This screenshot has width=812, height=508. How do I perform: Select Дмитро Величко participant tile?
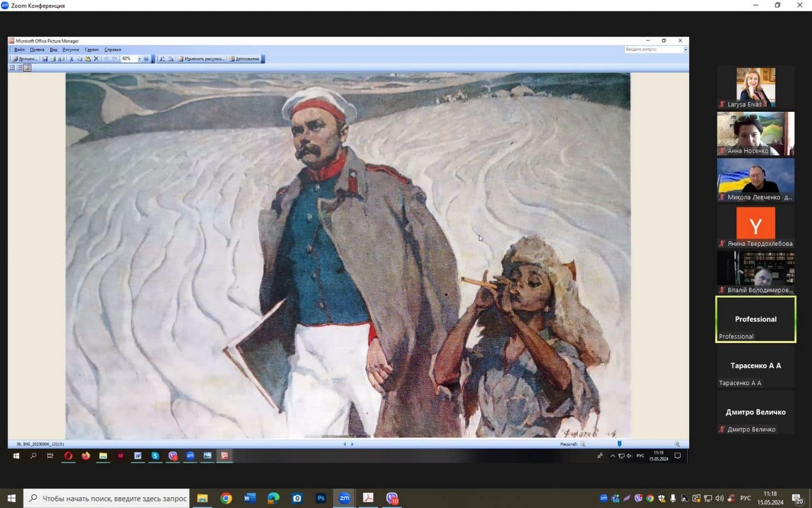pos(756,412)
